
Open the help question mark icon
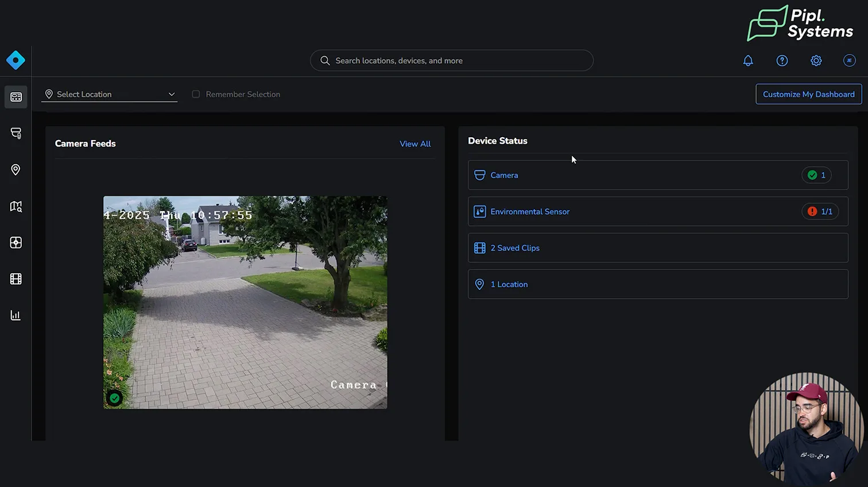[782, 61]
